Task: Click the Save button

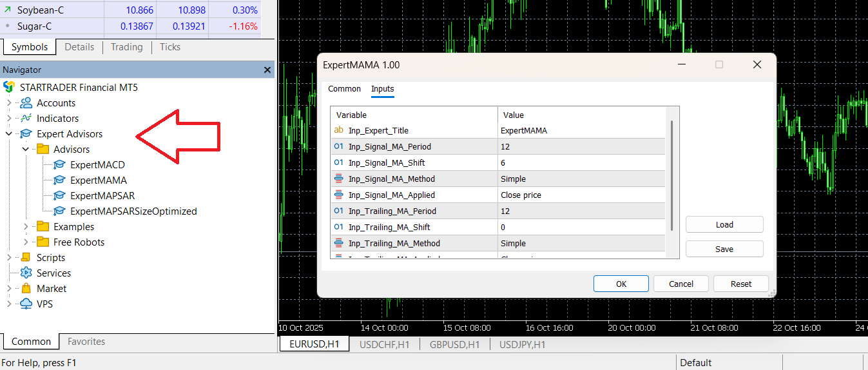Action: point(724,249)
